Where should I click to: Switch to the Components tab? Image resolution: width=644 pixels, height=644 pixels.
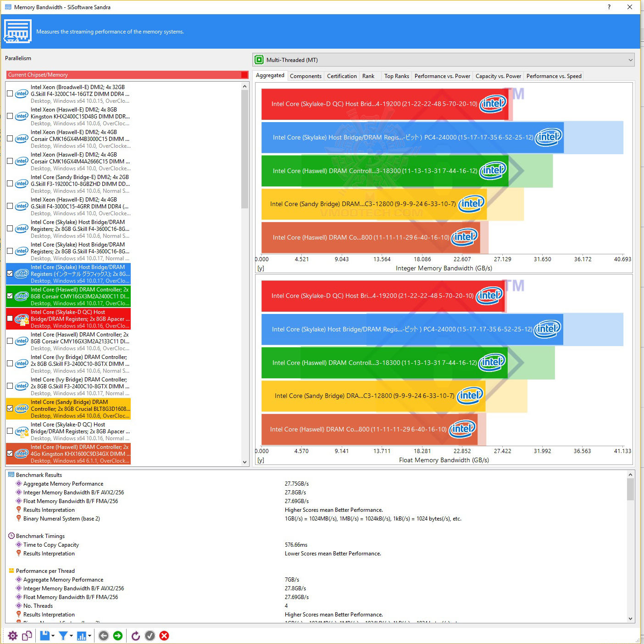coord(305,76)
